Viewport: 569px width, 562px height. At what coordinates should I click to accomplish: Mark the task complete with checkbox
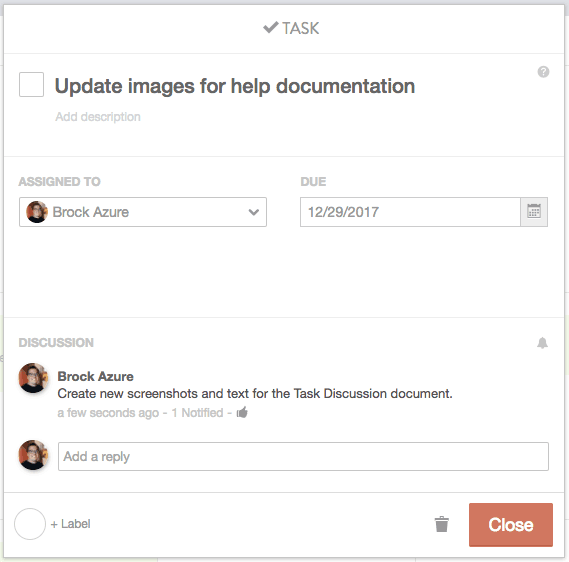coord(32,85)
